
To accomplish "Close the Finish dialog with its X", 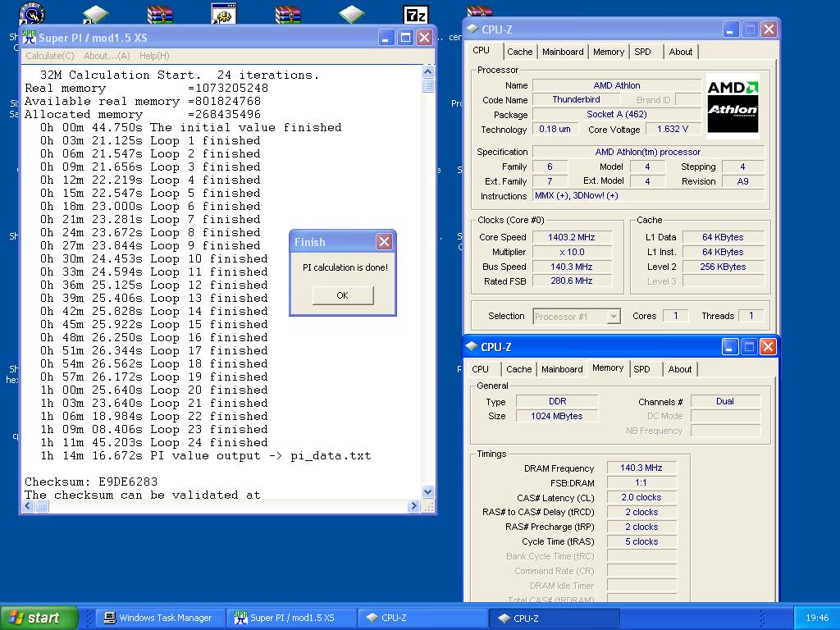I will click(384, 242).
